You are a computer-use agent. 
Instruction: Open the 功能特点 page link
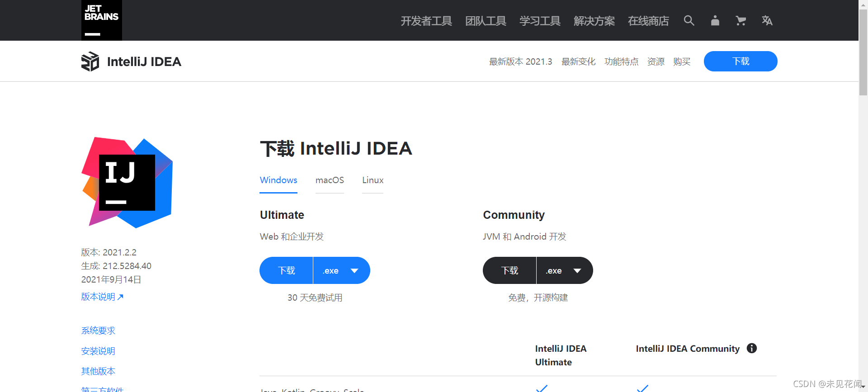(622, 61)
